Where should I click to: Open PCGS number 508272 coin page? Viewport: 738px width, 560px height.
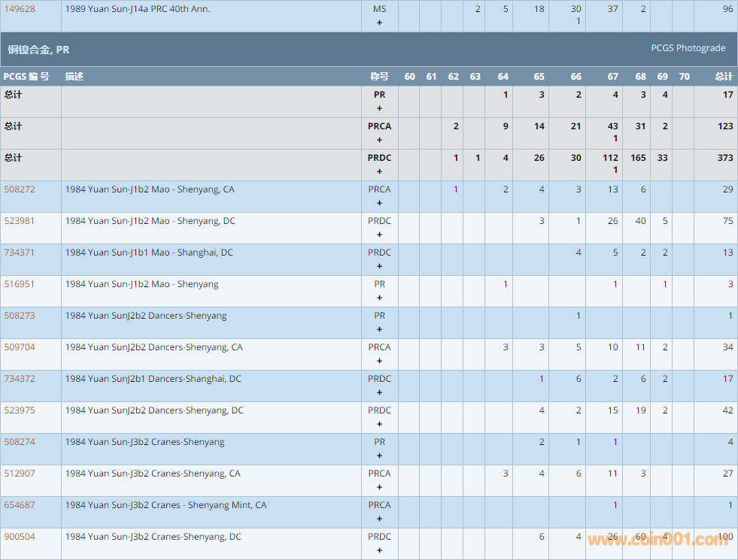pyautogui.click(x=20, y=189)
